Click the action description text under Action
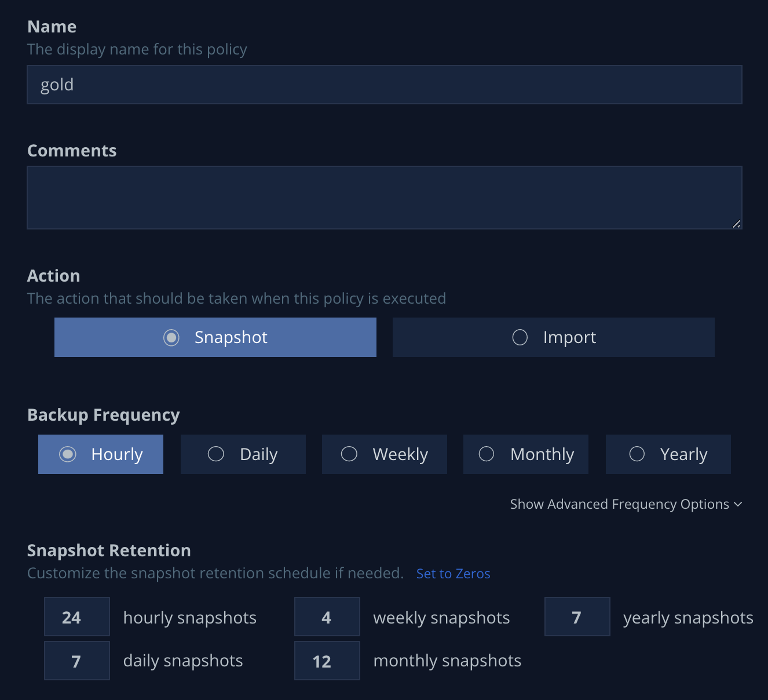Viewport: 768px width, 700px height. (x=236, y=298)
